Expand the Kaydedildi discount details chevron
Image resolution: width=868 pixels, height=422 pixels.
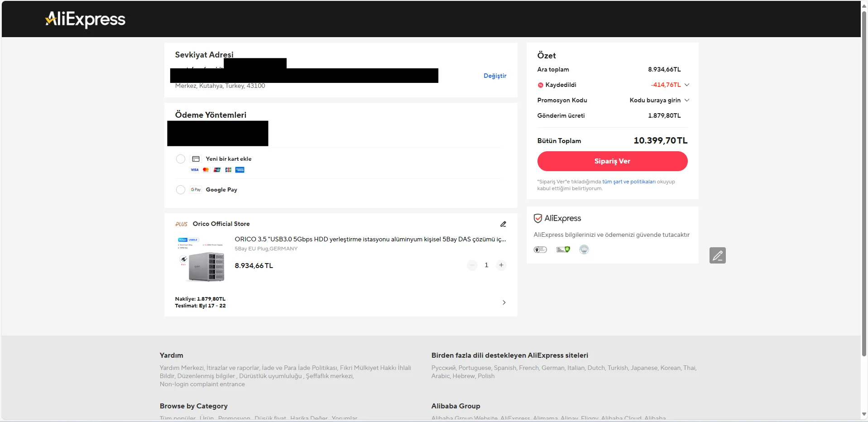(x=687, y=85)
